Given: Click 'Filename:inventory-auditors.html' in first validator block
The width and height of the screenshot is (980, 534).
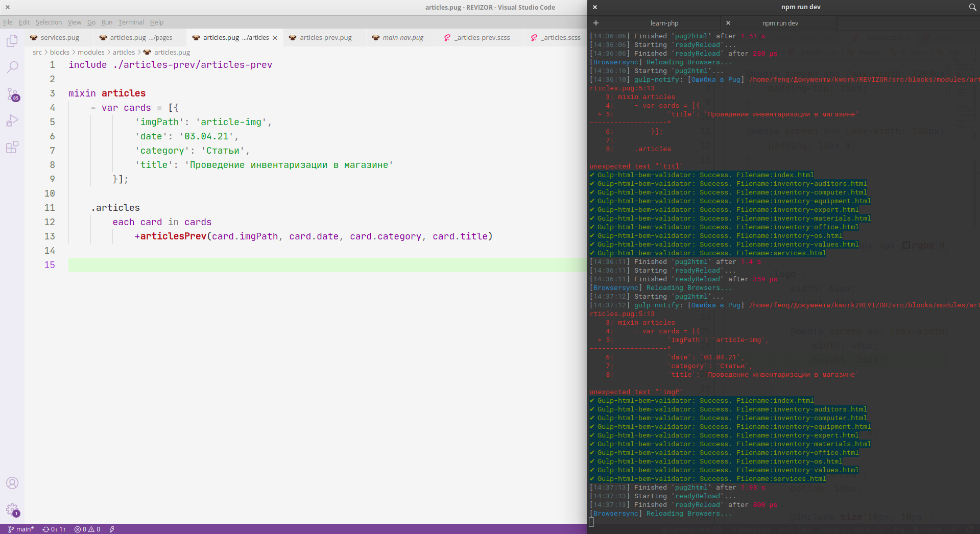Looking at the screenshot, I should point(801,184).
